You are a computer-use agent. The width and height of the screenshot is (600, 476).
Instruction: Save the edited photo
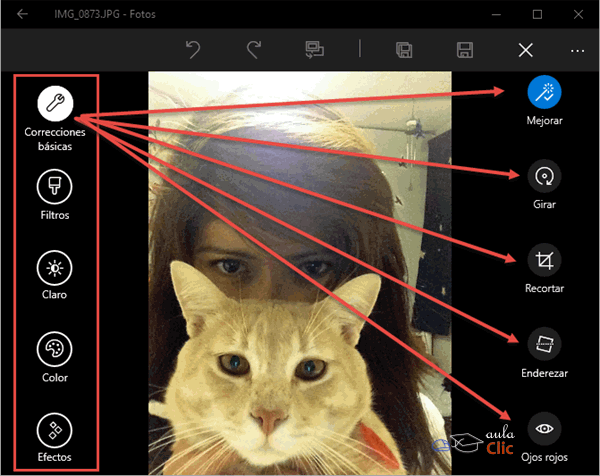coord(464,50)
